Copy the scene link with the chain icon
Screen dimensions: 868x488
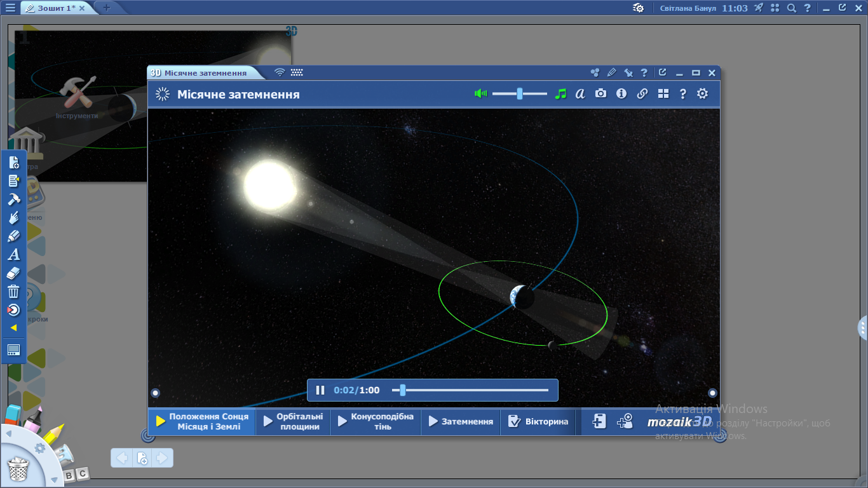pos(642,93)
